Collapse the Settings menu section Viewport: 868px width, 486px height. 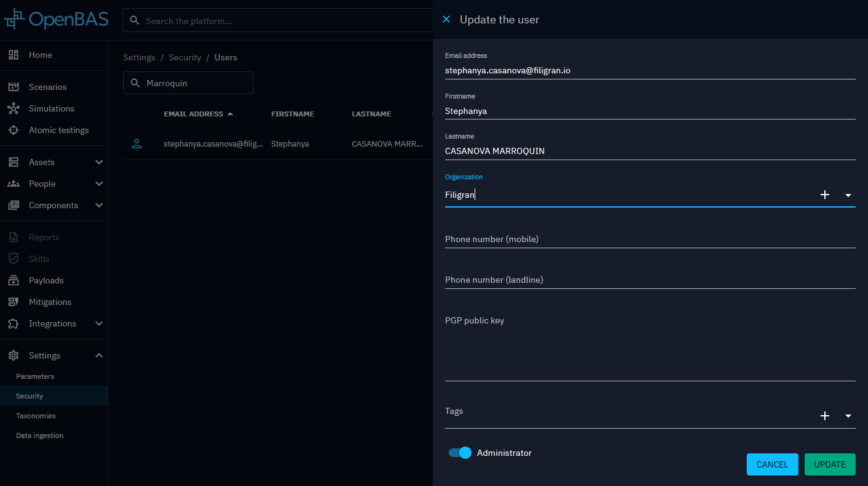point(98,355)
